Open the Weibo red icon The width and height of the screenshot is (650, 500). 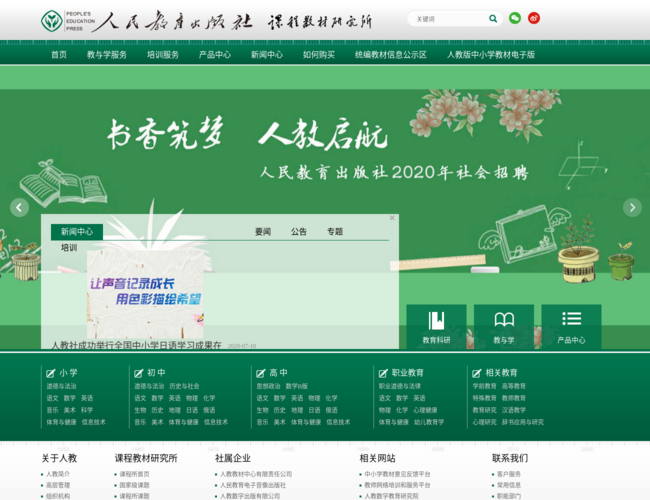(x=534, y=18)
